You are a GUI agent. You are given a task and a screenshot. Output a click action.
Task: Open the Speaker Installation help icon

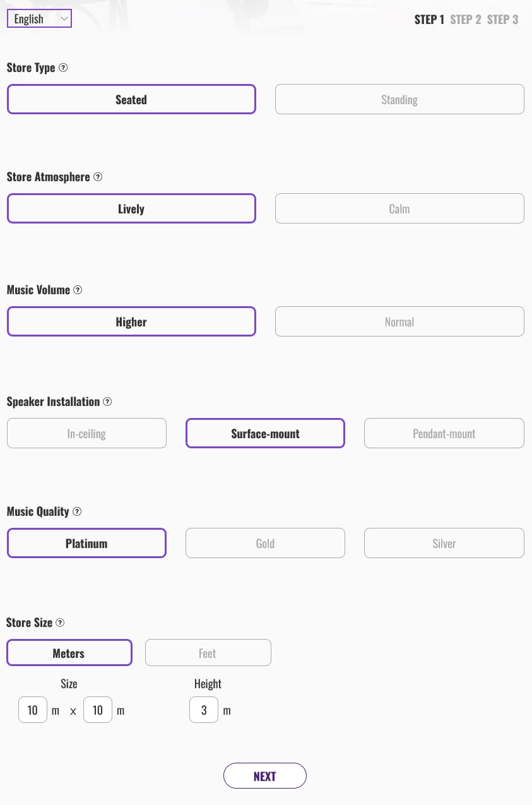107,402
